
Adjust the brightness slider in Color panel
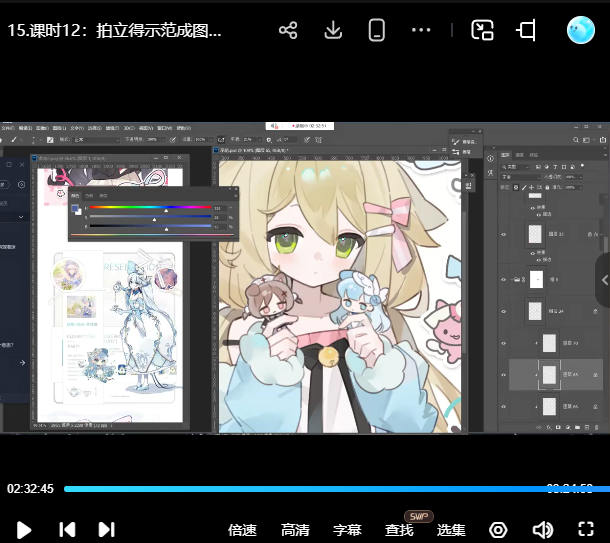pos(150,226)
